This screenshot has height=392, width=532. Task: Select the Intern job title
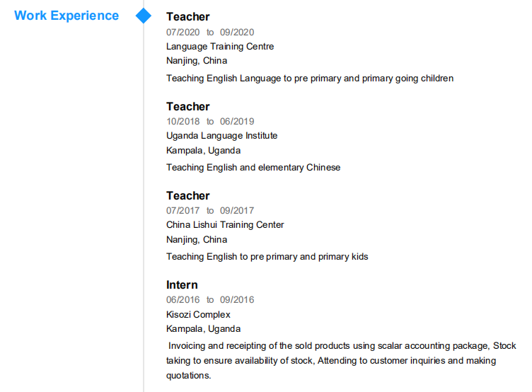click(x=182, y=284)
